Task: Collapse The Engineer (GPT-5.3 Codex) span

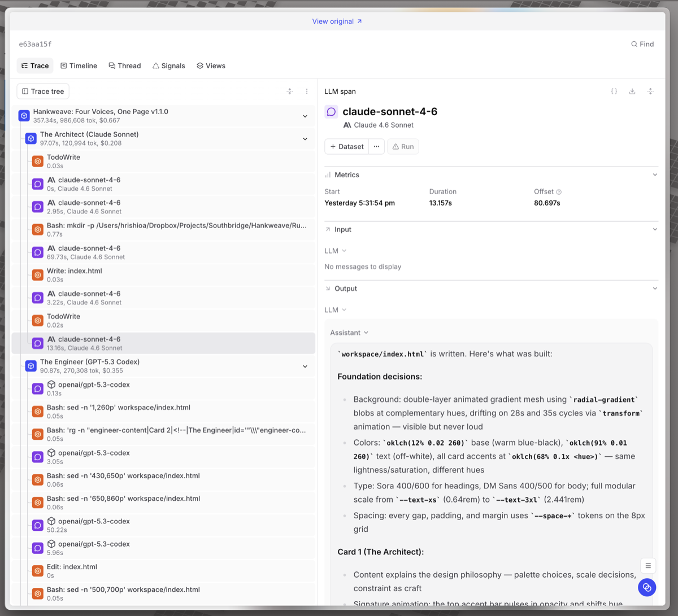Action: click(305, 366)
